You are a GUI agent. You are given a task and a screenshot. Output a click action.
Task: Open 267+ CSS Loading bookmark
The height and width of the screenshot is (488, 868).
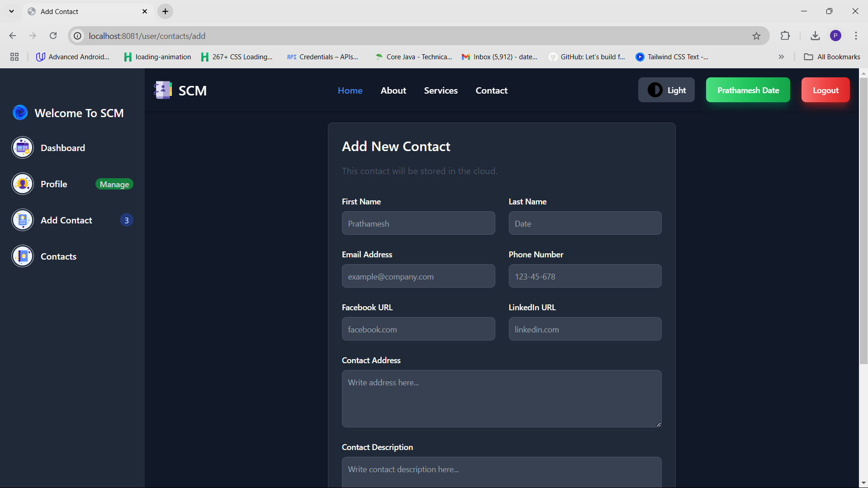point(237,57)
